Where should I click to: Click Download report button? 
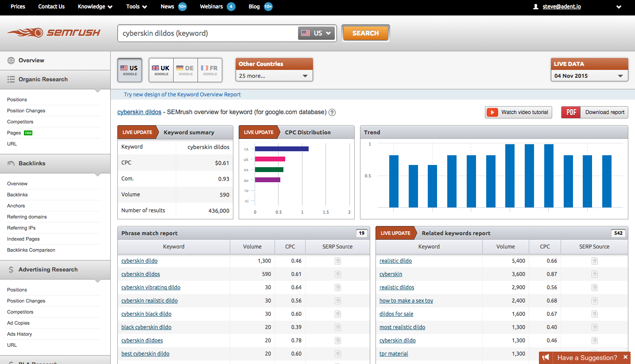coord(595,112)
